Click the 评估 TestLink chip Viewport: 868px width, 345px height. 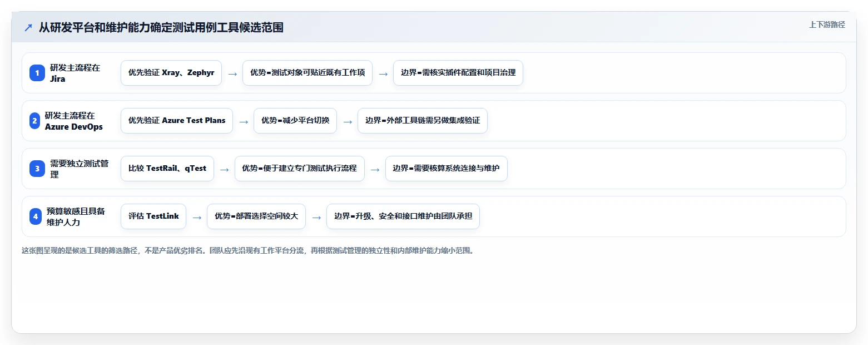[153, 216]
